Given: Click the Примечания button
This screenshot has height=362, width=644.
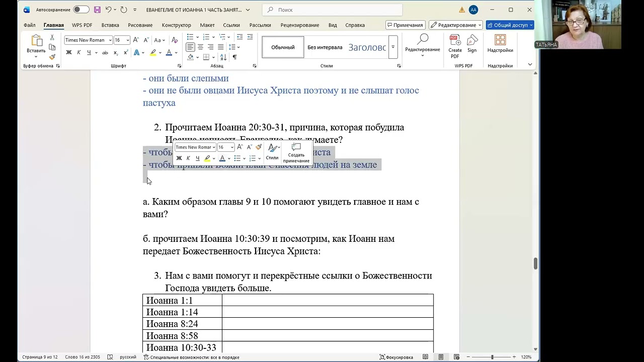Looking at the screenshot, I should click(405, 25).
